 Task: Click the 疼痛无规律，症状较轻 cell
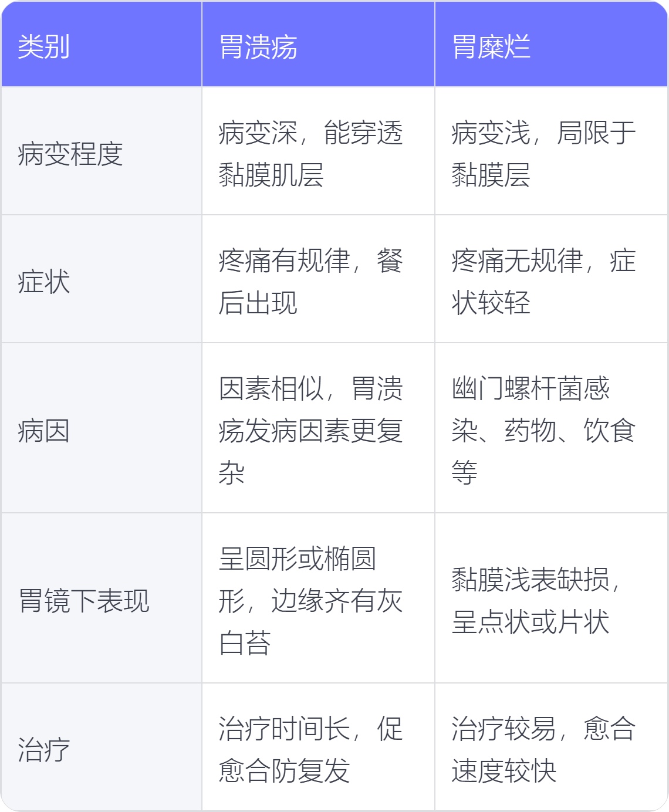543,282
